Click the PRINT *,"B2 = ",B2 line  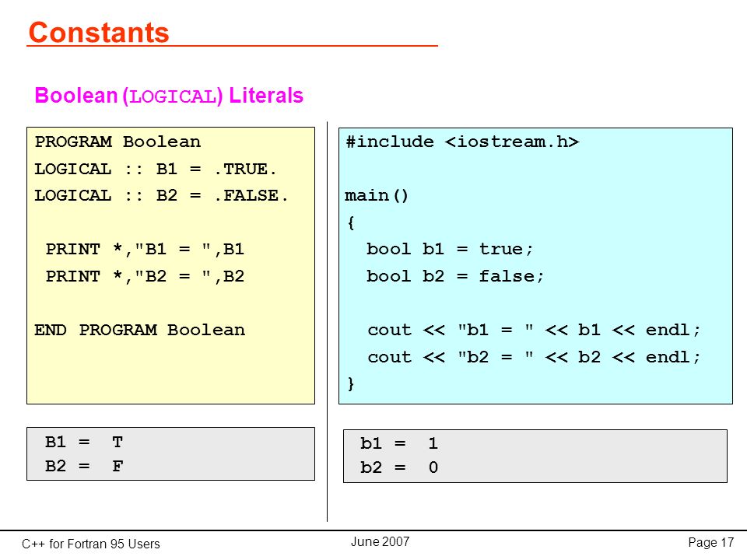click(x=145, y=276)
